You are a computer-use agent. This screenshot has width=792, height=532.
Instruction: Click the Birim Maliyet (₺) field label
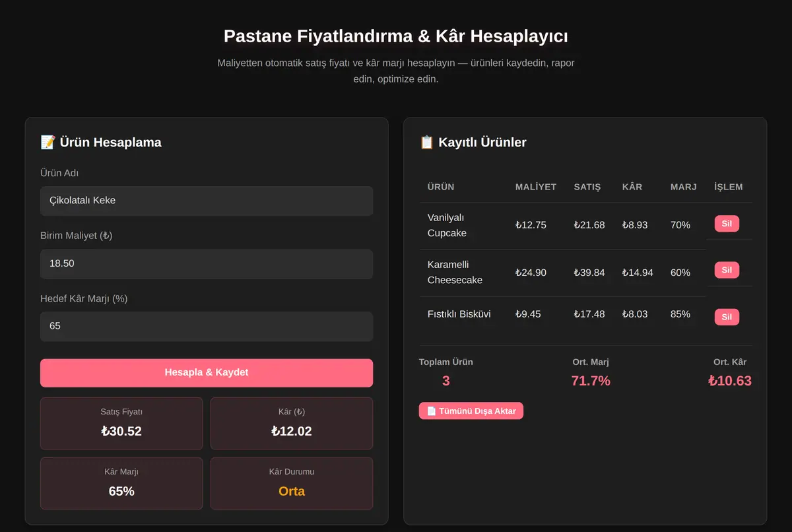pyautogui.click(x=76, y=236)
